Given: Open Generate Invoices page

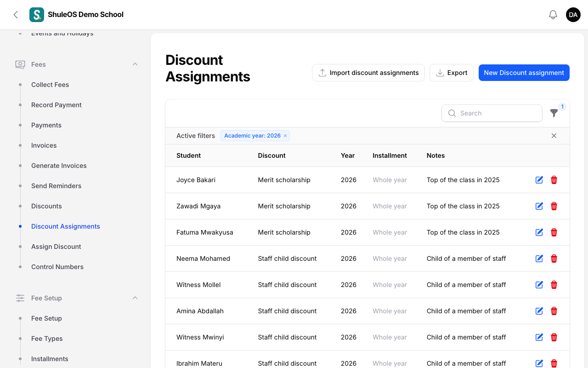Looking at the screenshot, I should pyautogui.click(x=59, y=166).
